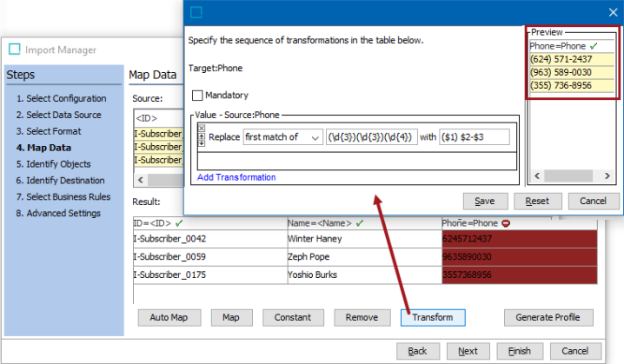Enable the Mandatory checkbox

(x=197, y=96)
